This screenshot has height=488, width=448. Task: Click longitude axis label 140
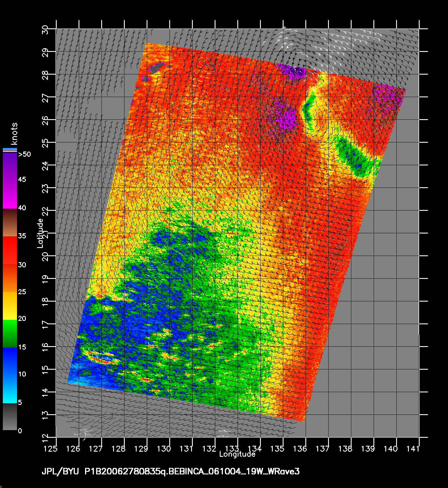point(391,449)
